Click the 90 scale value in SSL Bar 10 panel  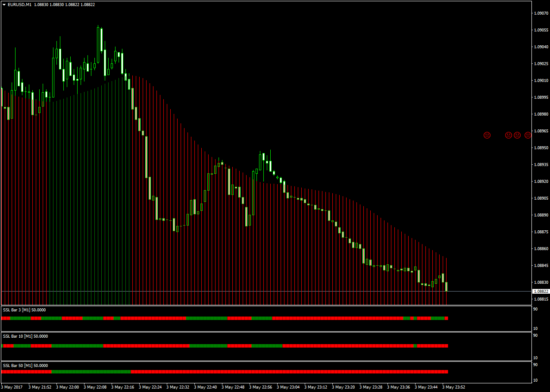(x=535, y=336)
